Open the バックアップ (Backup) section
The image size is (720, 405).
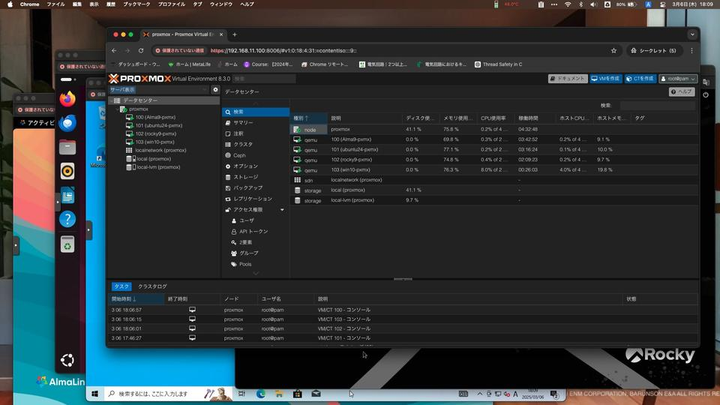249,188
